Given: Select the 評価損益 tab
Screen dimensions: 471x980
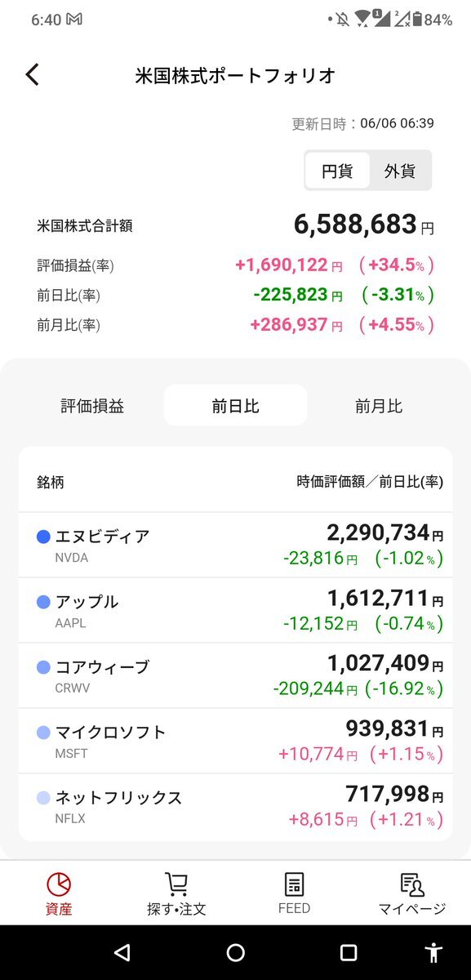Looking at the screenshot, I should (92, 406).
